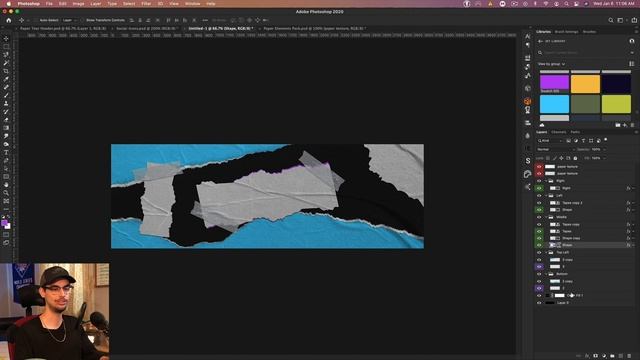640x360 pixels.
Task: Select the Layer 0 layer row
Action: 584,303
